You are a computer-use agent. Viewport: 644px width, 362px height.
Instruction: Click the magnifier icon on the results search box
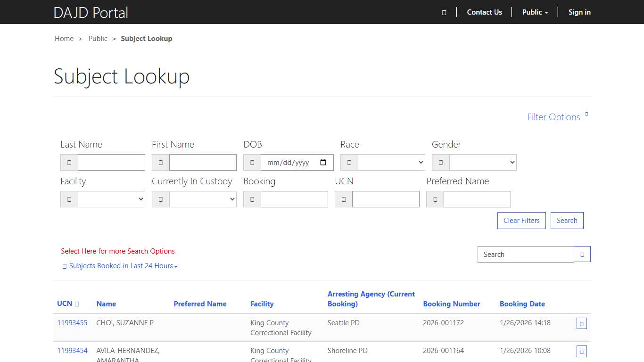(x=582, y=254)
